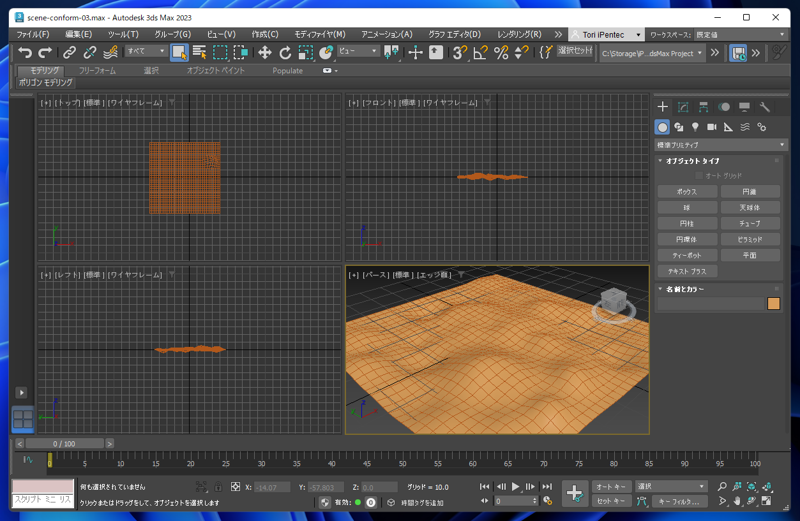Viewport: 800px width, 521px height.
Task: Open the Utilities wrench panel tab
Action: (x=764, y=107)
